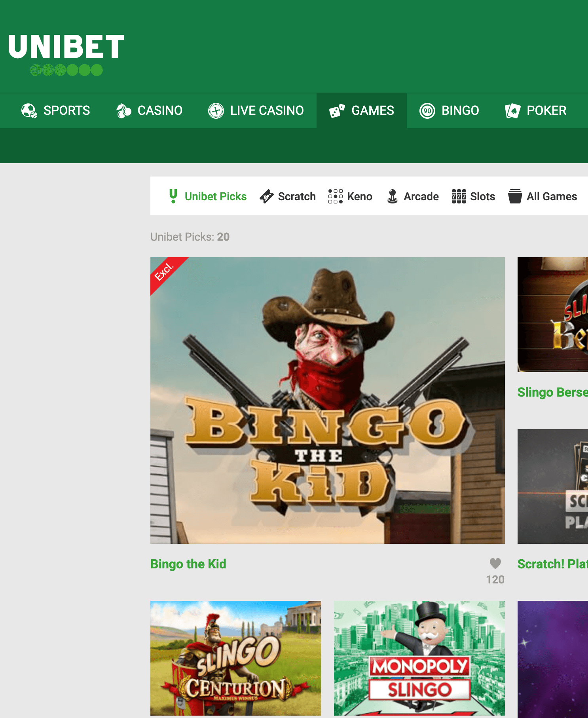
Task: Click the Slots 777 icon
Action: 459,196
